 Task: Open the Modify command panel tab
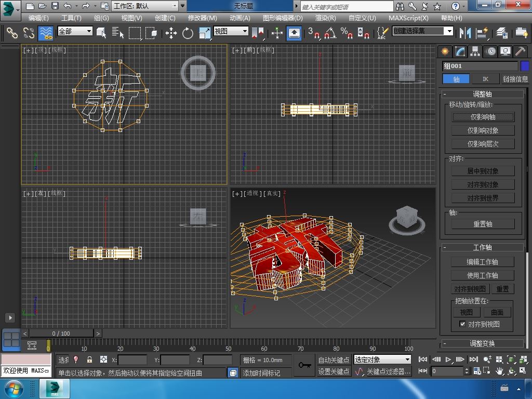point(460,51)
